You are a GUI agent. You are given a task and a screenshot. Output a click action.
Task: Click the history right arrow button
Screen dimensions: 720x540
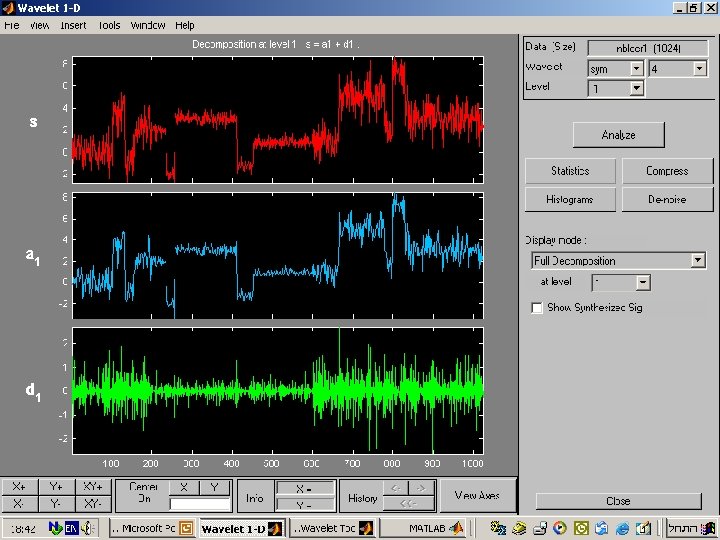pos(422,488)
